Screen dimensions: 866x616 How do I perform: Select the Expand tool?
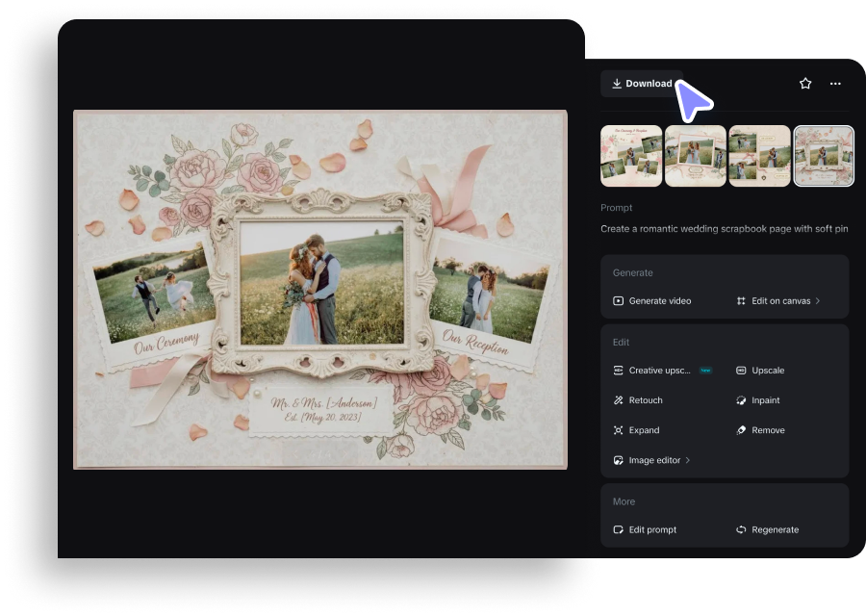(x=645, y=429)
